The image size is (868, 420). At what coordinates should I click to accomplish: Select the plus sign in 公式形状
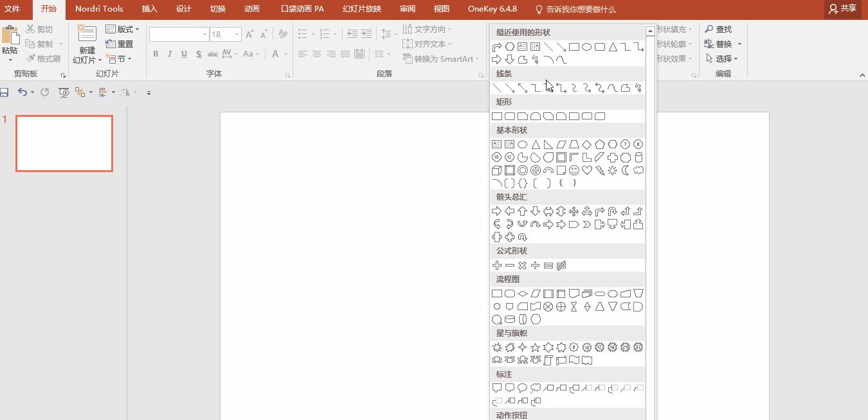coord(496,265)
